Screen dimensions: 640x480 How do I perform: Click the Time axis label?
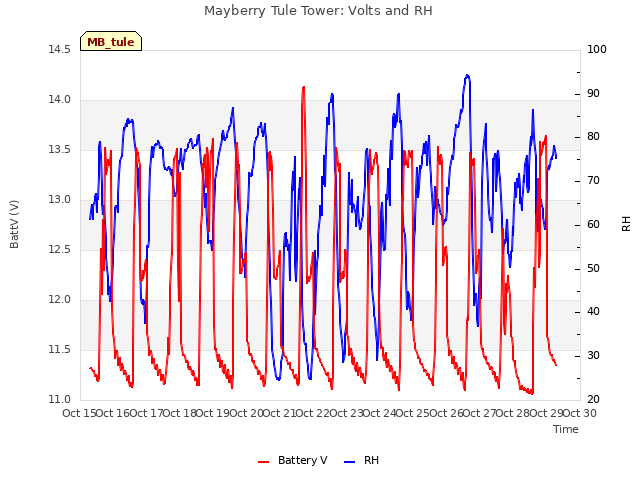pyautogui.click(x=566, y=429)
